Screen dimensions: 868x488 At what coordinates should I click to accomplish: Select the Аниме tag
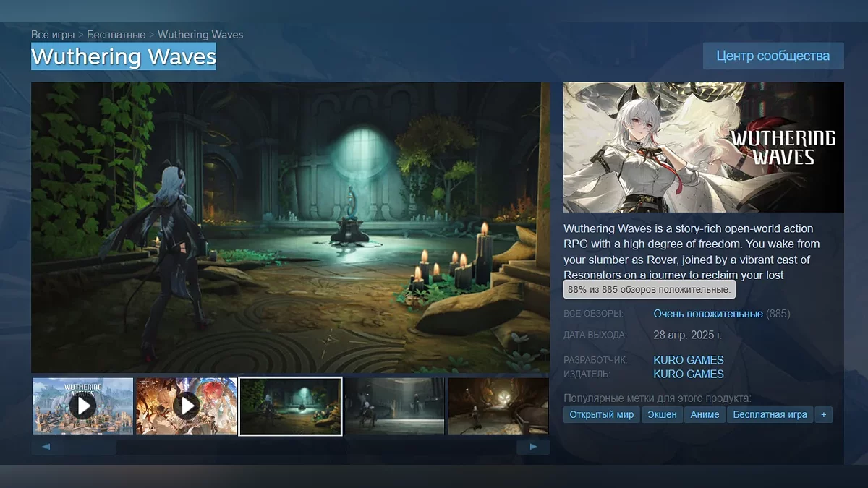705,414
